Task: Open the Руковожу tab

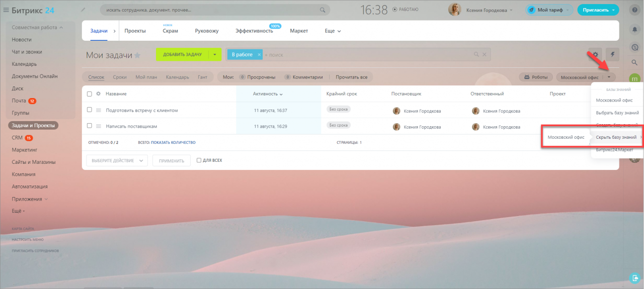Action: (207, 31)
